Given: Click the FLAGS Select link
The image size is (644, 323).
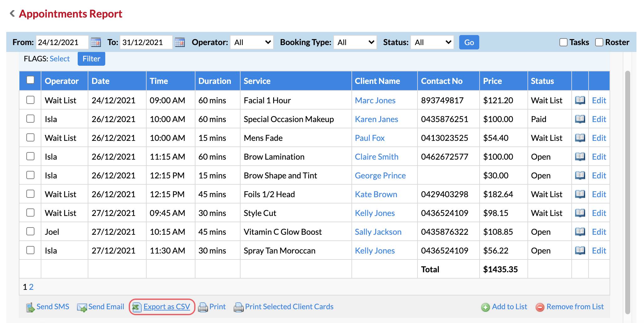Looking at the screenshot, I should coord(60,59).
